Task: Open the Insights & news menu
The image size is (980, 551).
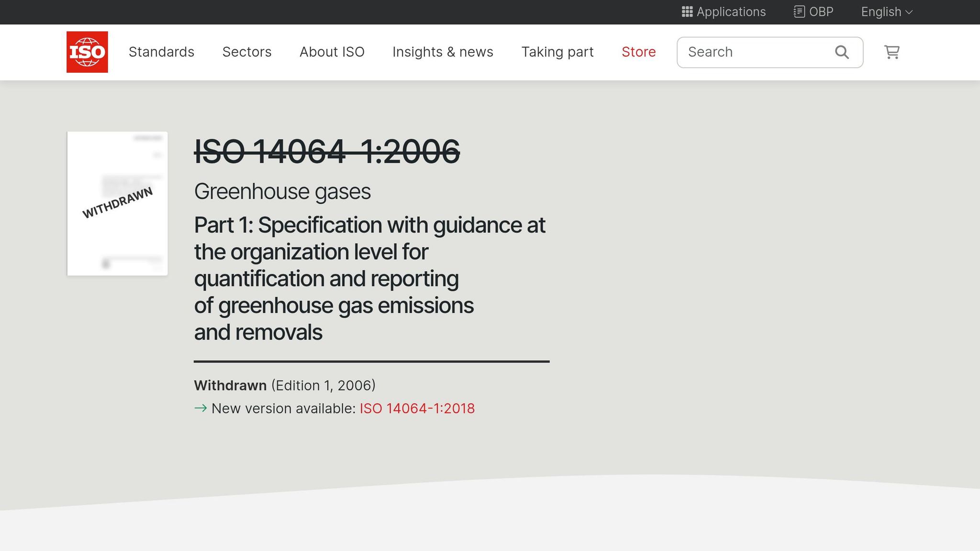Action: 443,52
